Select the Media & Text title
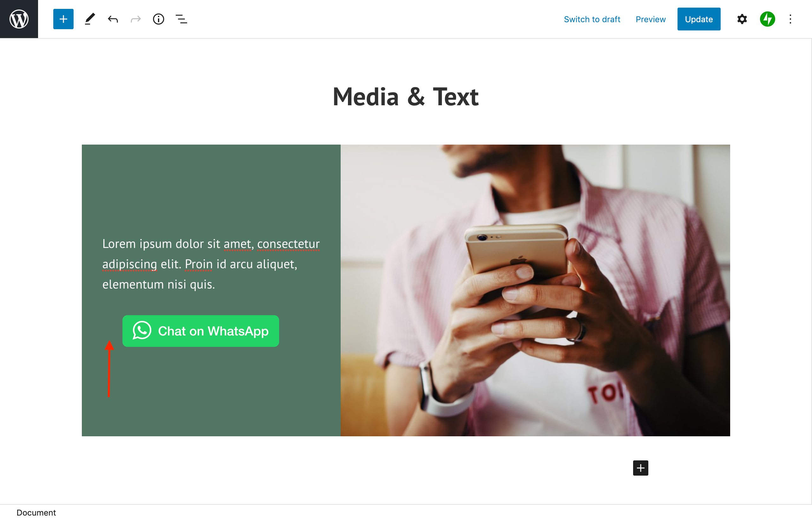 pyautogui.click(x=405, y=97)
